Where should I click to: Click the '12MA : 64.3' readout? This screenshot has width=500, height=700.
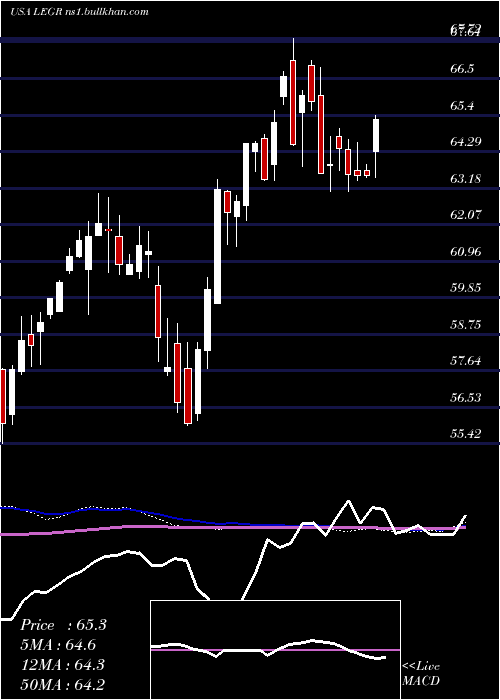click(x=62, y=665)
